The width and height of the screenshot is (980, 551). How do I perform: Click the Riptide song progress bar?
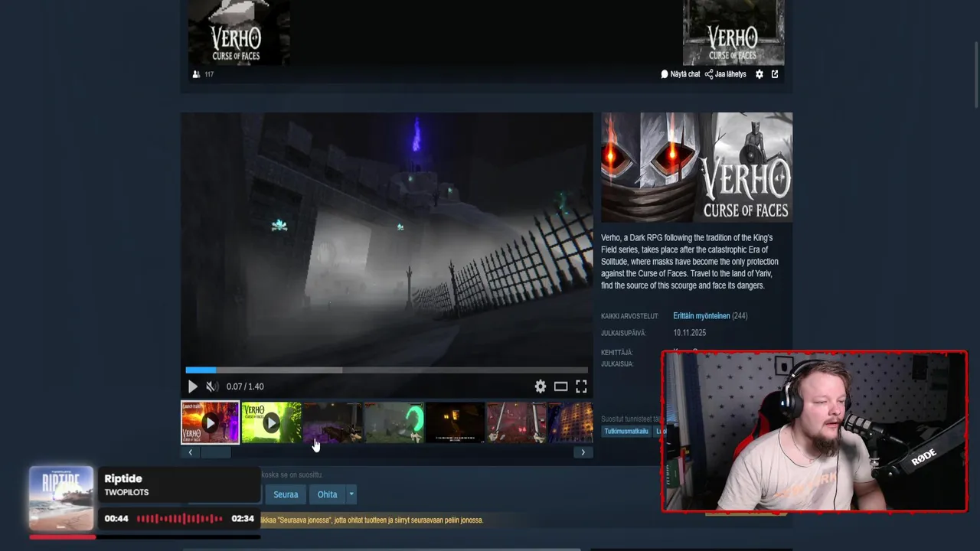coord(145,537)
